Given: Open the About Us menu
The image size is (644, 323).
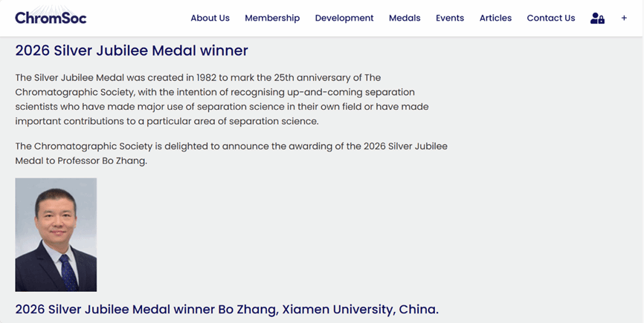Looking at the screenshot, I should pyautogui.click(x=210, y=18).
